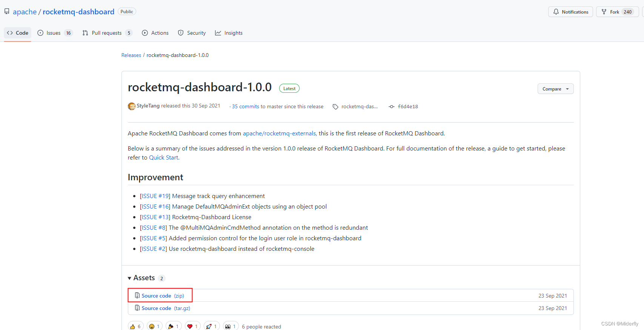Screen dimensions: 644x330
Task: Download Source code (tar.gz)
Action: click(166, 308)
